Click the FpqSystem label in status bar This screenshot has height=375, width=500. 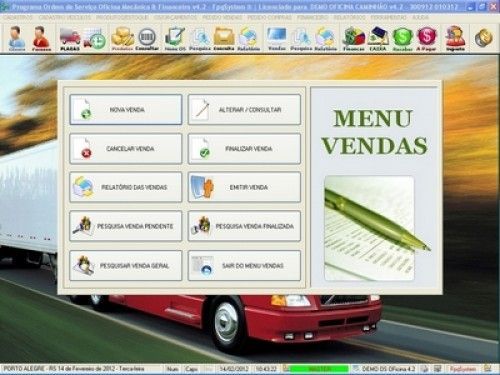click(463, 369)
